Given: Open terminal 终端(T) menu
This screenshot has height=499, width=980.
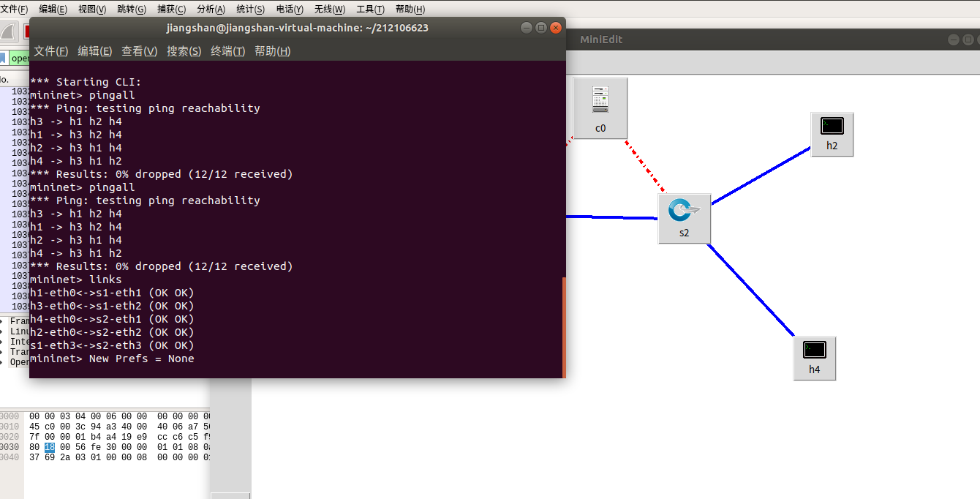Looking at the screenshot, I should tap(227, 50).
